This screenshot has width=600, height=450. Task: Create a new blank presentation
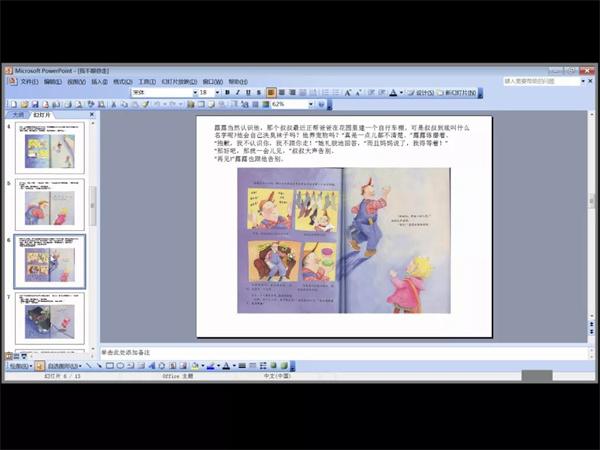tap(14, 104)
